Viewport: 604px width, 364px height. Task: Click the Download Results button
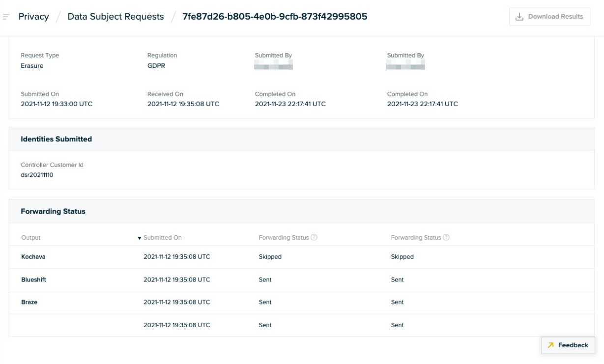click(x=549, y=17)
